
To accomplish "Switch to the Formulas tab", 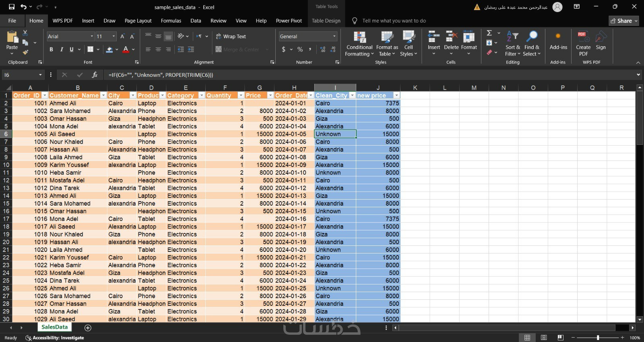I will click(x=171, y=21).
